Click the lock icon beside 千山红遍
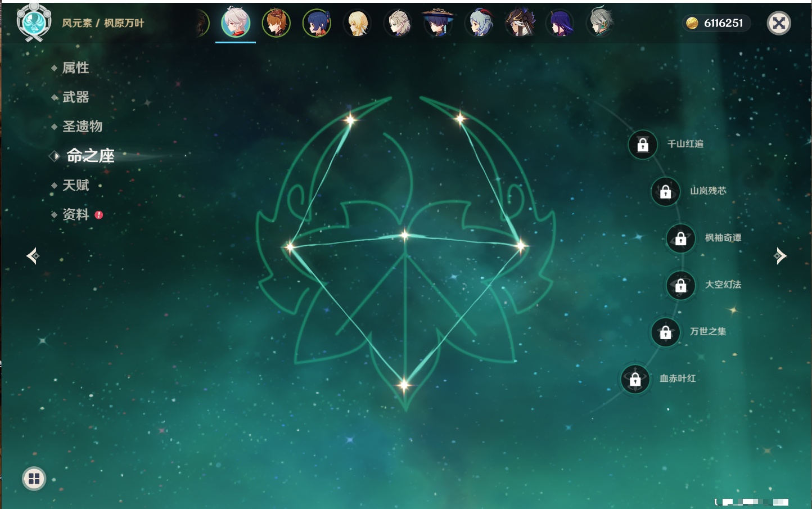 [643, 145]
